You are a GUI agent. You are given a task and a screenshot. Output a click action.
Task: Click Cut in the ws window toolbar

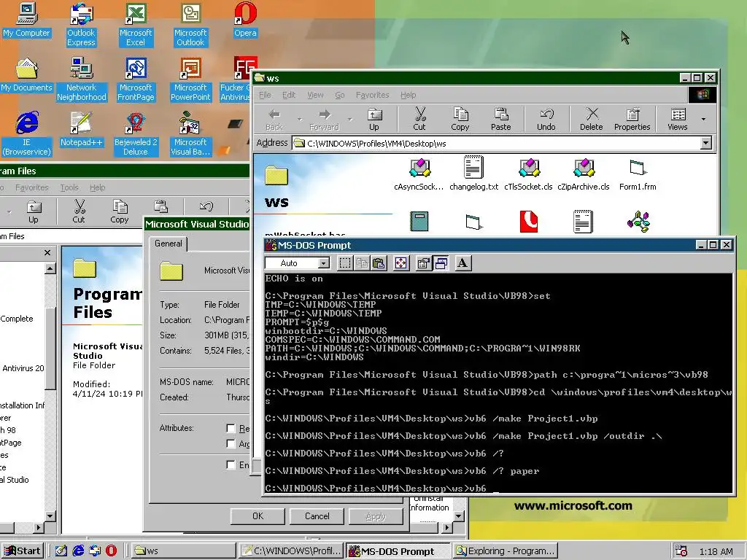click(419, 119)
